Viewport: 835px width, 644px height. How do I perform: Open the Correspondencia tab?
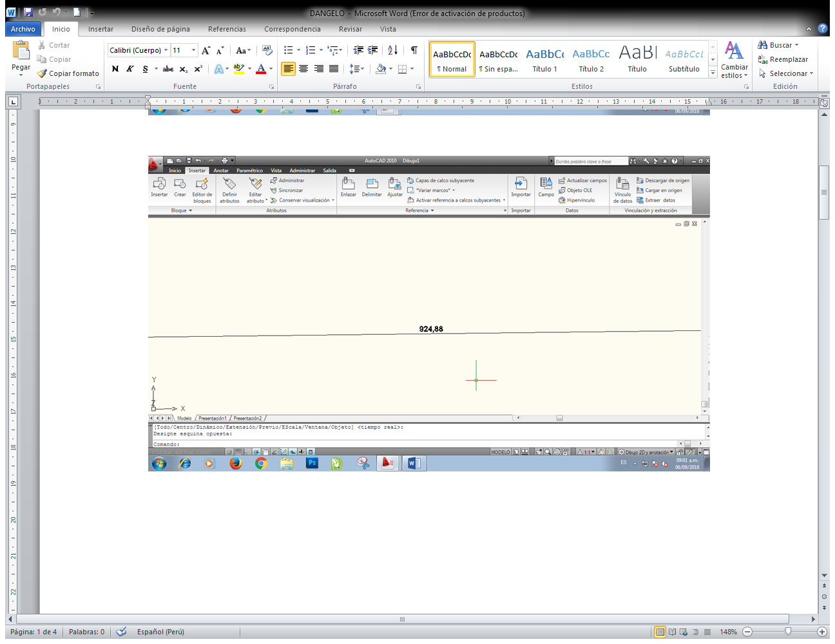click(293, 29)
